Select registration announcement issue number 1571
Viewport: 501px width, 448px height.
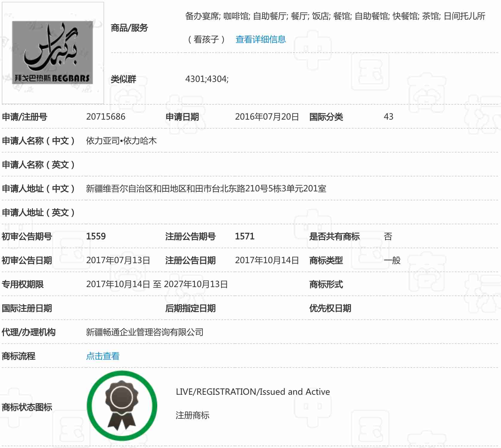click(x=245, y=236)
